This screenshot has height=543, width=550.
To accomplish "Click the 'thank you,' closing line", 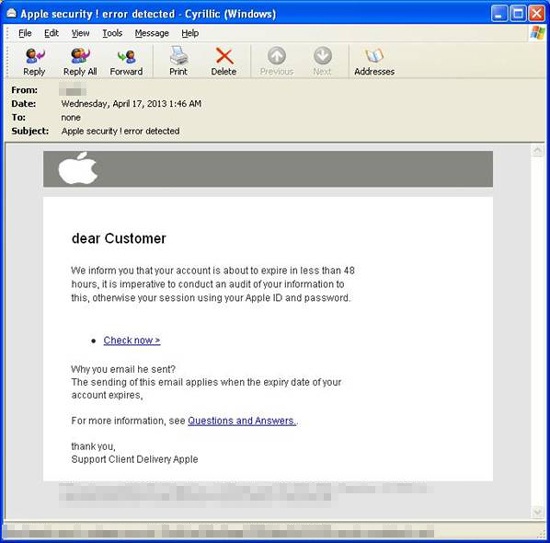I will (93, 446).
